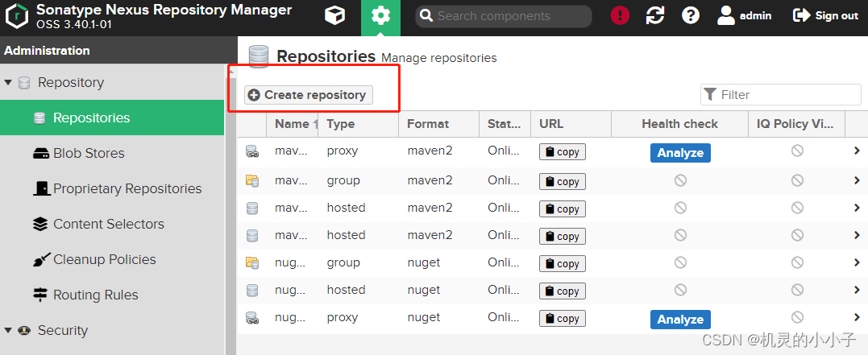Open the Help question mark menu
The image size is (868, 355).
coord(691,15)
